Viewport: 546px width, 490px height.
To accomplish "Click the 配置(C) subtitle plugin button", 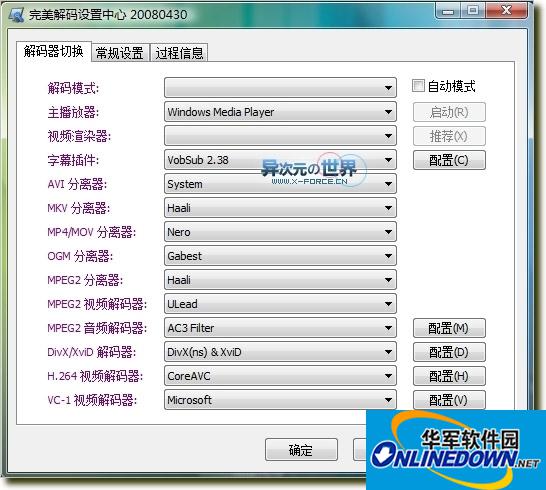I will pyautogui.click(x=449, y=160).
